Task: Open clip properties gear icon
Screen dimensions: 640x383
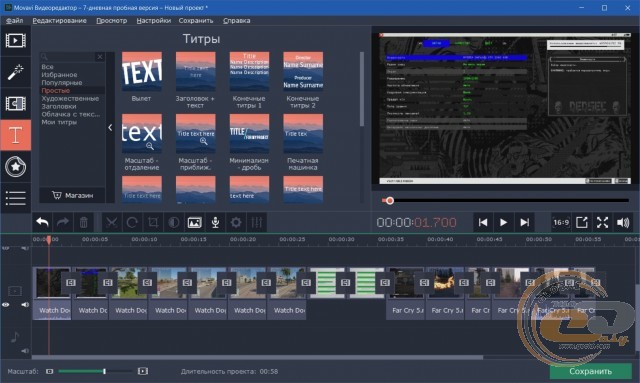Action: [236, 223]
